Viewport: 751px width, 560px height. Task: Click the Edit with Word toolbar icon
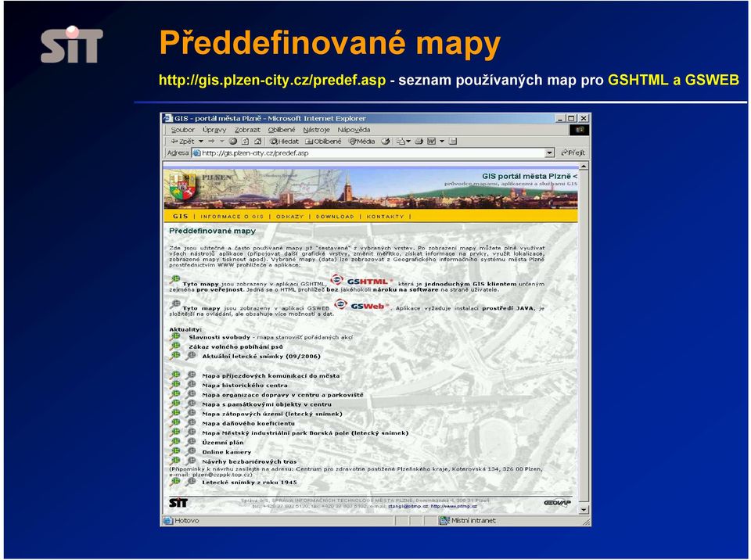coord(432,142)
